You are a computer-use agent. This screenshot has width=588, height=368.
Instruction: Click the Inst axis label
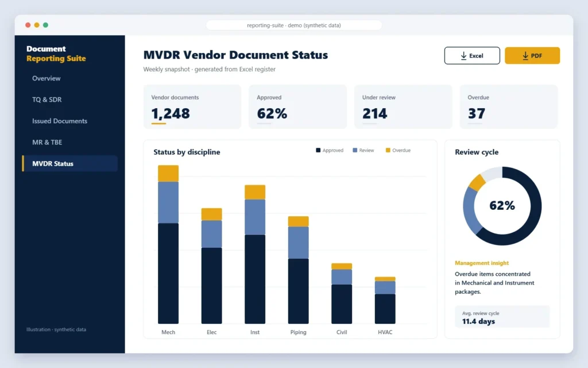255,332
